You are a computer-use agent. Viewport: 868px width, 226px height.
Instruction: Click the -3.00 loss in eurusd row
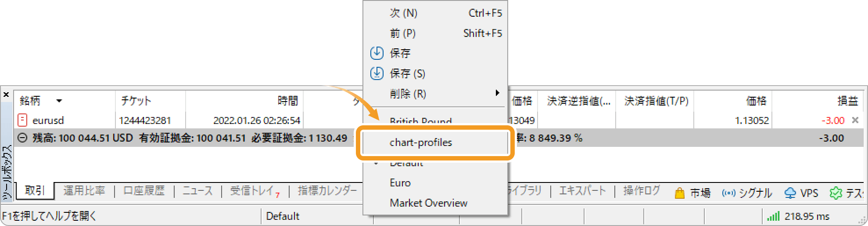coord(832,120)
